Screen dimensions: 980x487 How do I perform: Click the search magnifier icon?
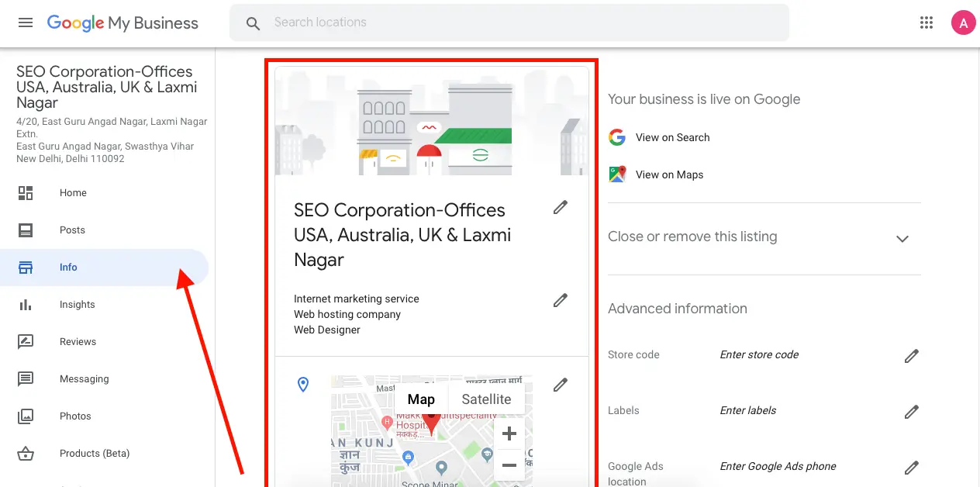point(253,23)
